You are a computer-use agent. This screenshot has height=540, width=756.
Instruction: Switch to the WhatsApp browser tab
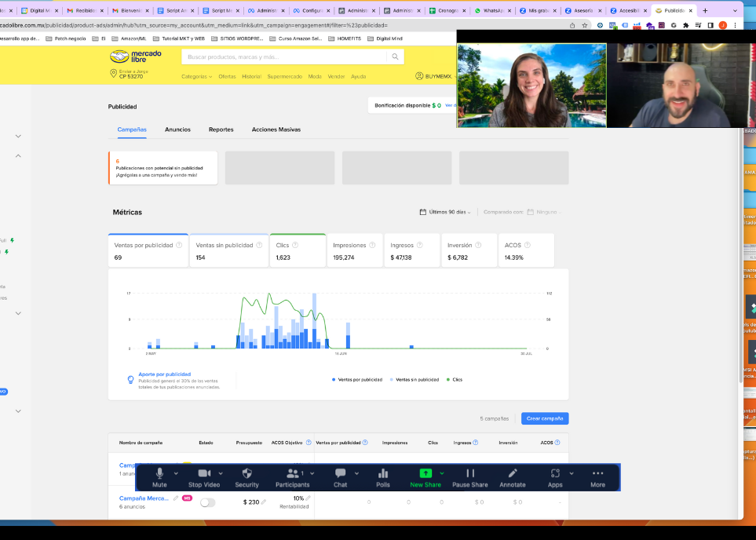[x=493, y=10]
